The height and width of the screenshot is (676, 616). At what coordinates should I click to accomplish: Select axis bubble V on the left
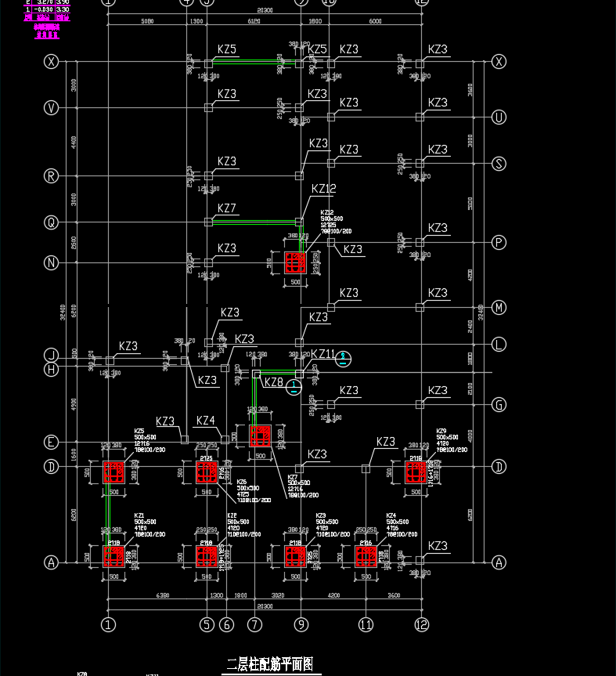coord(51,108)
